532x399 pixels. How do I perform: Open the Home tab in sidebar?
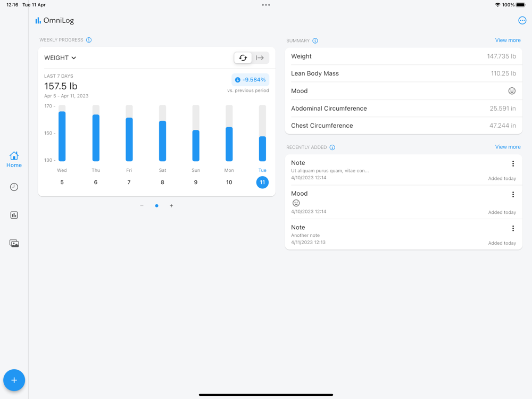(14, 160)
